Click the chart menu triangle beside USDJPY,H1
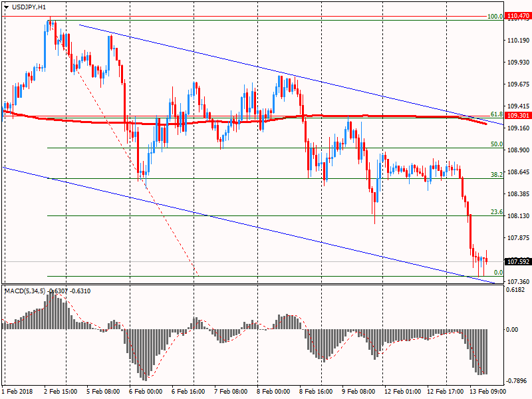Screen dimensions: 532x399 pyautogui.click(x=7, y=7)
